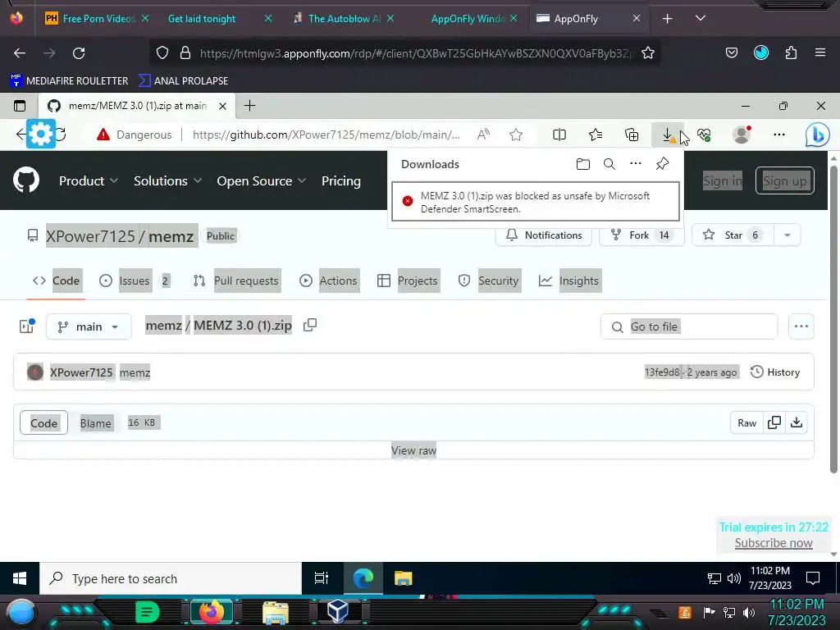The height and width of the screenshot is (630, 840).
Task: Click Windows Start button in remote taskbar
Action: pos(20,578)
